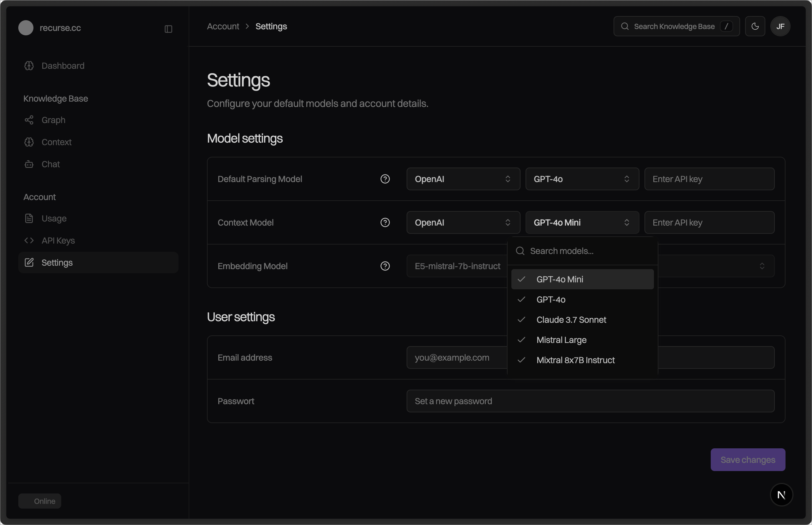Click the Embedding Model help icon
This screenshot has height=525, width=812.
coord(385,266)
